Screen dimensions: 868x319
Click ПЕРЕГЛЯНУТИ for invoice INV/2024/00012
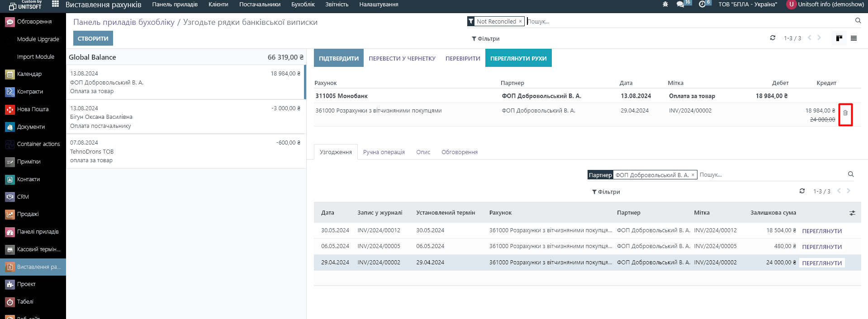821,231
